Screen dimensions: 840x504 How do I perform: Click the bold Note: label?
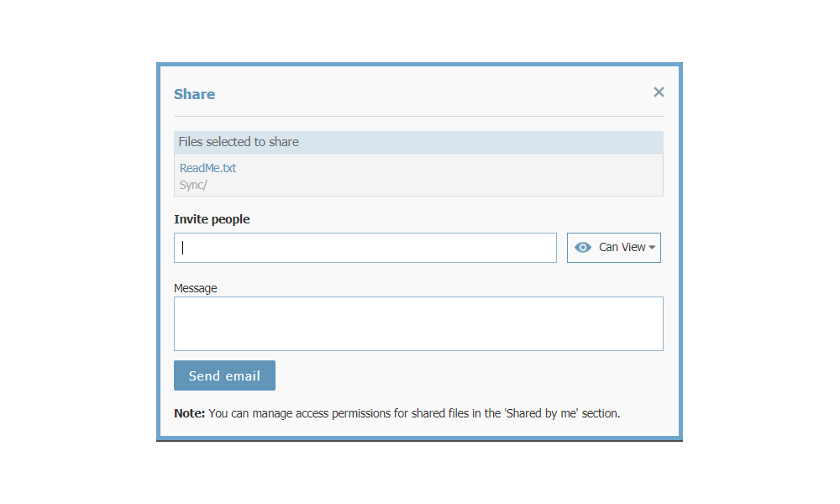click(x=189, y=413)
